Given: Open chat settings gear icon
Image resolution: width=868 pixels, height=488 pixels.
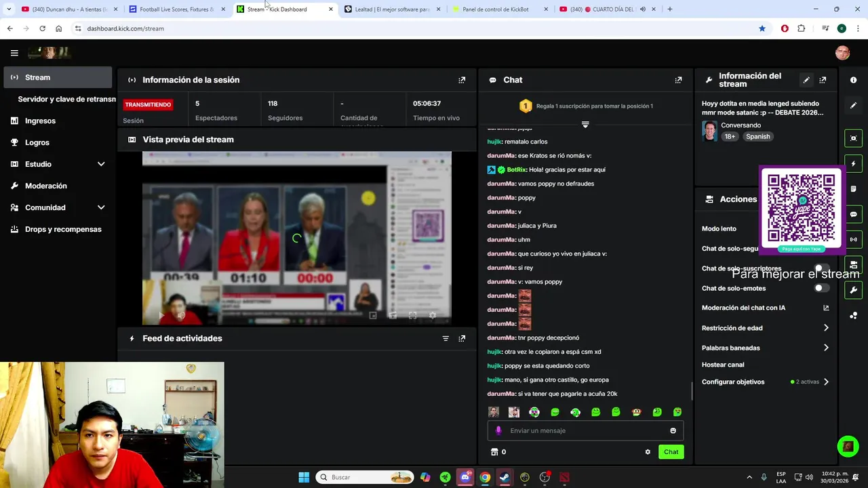Looking at the screenshot, I should [x=648, y=452].
